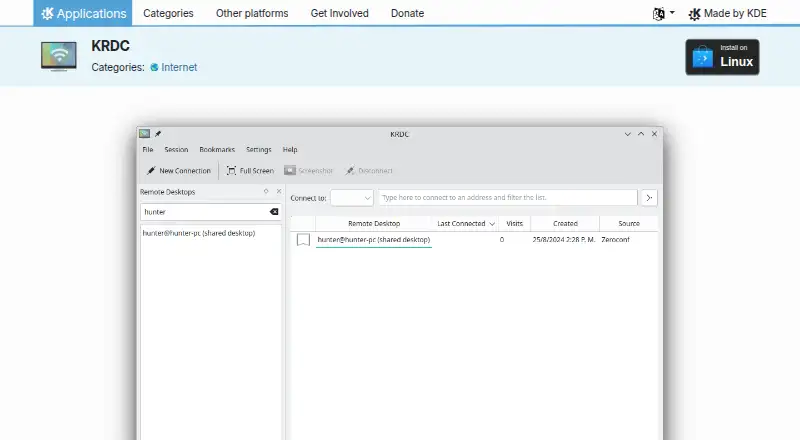Click the globe icon beside Internet
This screenshot has height=440, width=800.
coord(154,67)
